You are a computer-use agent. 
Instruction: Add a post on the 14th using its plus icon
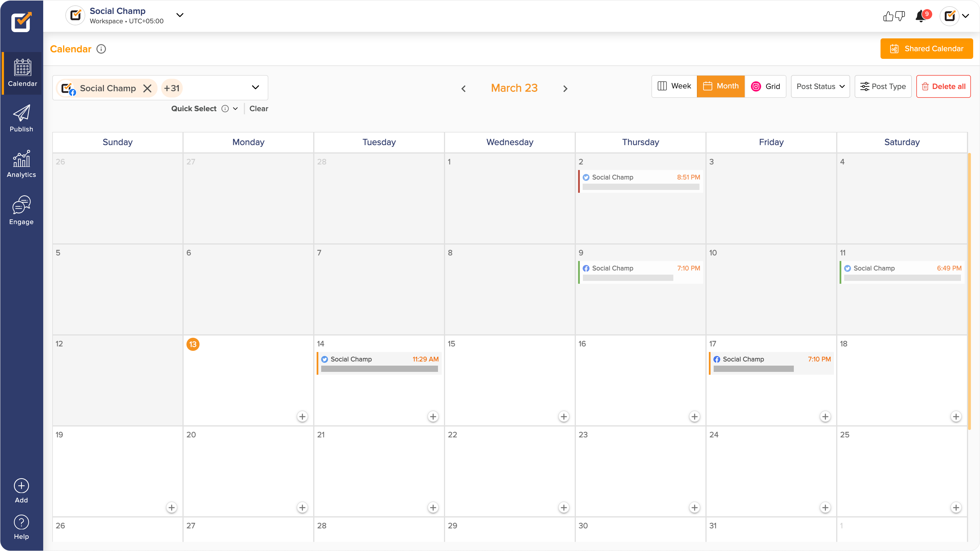click(x=433, y=417)
